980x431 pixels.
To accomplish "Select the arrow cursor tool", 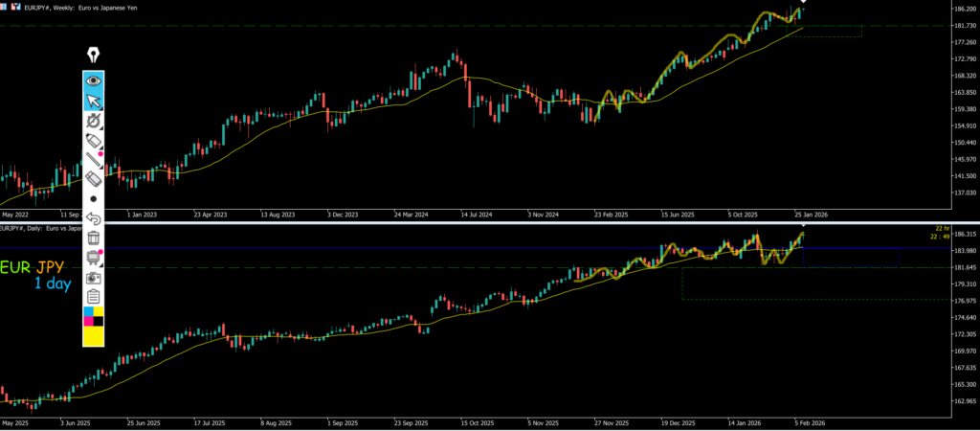I will point(95,101).
